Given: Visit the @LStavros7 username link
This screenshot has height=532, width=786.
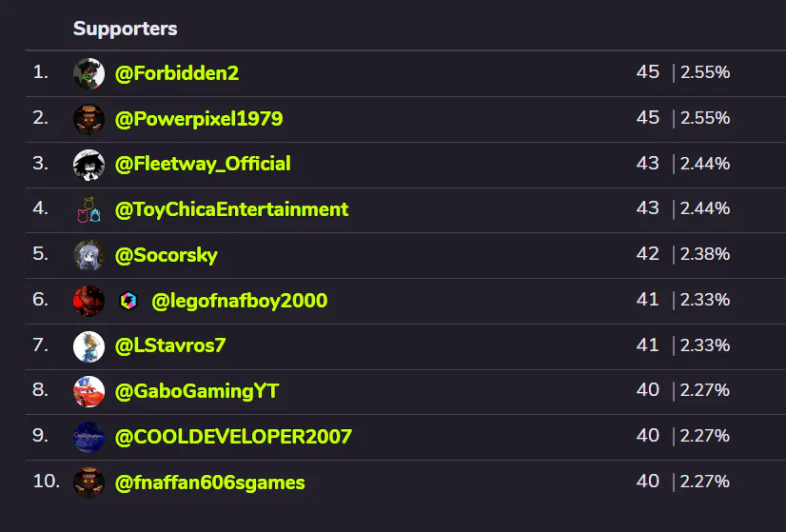Looking at the screenshot, I should tap(170, 346).
